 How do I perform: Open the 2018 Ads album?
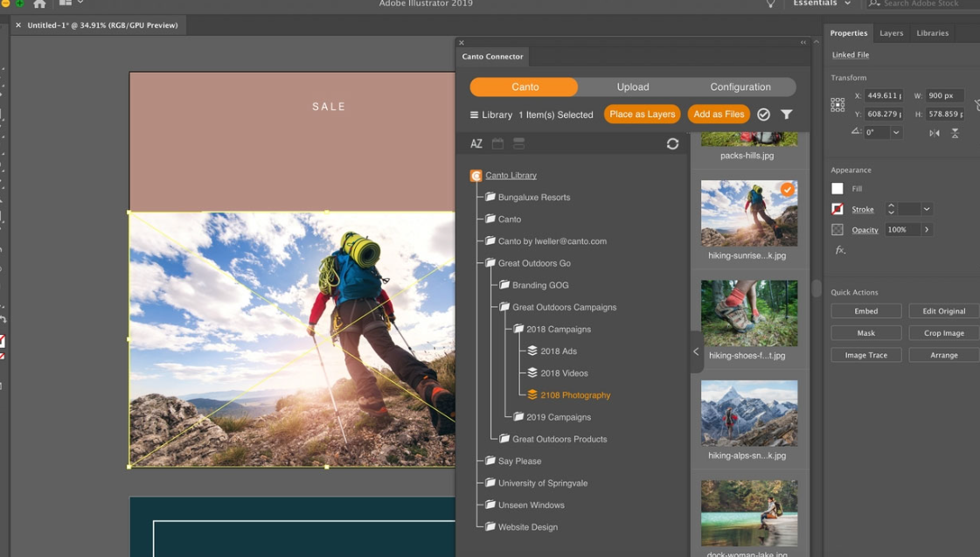(558, 352)
